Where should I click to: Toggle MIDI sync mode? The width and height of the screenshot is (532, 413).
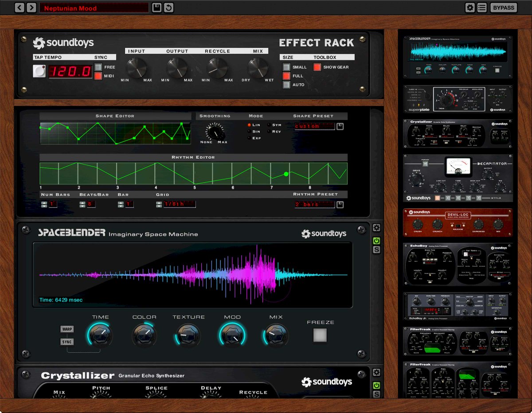pos(98,76)
